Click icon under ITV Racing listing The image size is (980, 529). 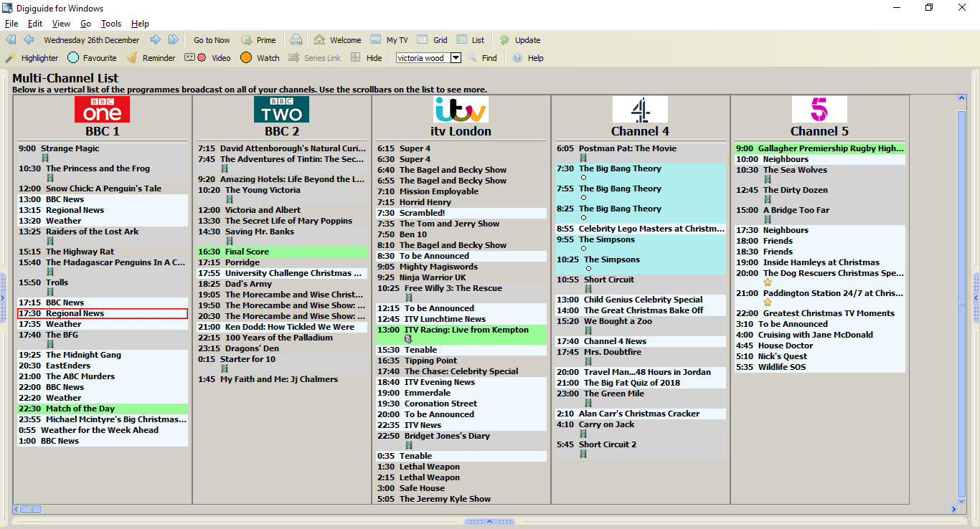(x=408, y=339)
